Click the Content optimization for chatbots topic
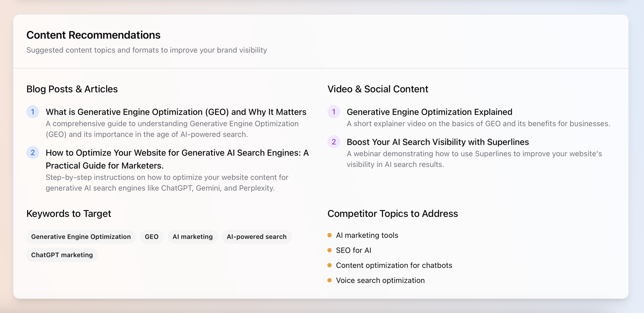 pyautogui.click(x=394, y=265)
